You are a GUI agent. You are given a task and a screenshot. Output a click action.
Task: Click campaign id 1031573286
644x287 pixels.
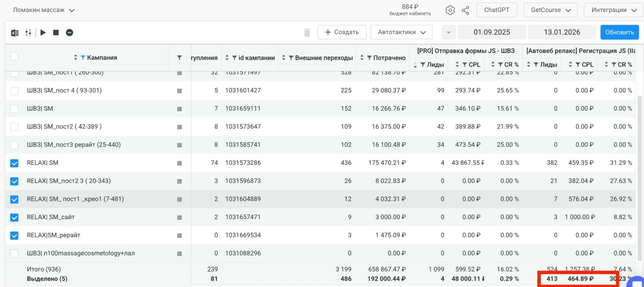(243, 163)
